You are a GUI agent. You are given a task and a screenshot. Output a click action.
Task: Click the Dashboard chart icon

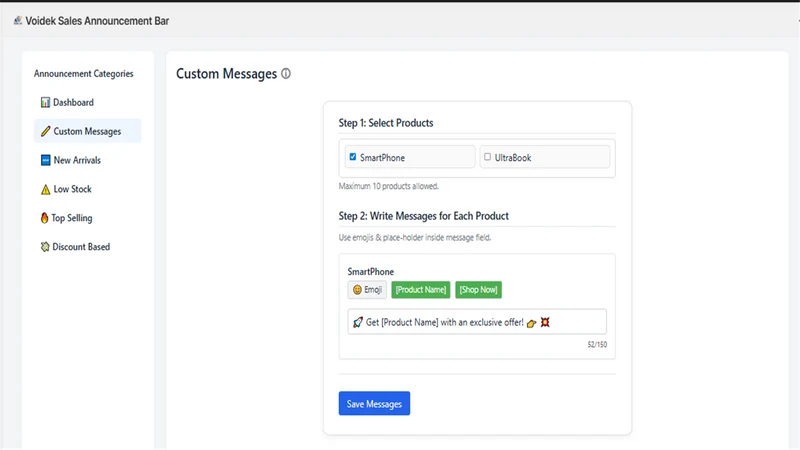coord(45,103)
